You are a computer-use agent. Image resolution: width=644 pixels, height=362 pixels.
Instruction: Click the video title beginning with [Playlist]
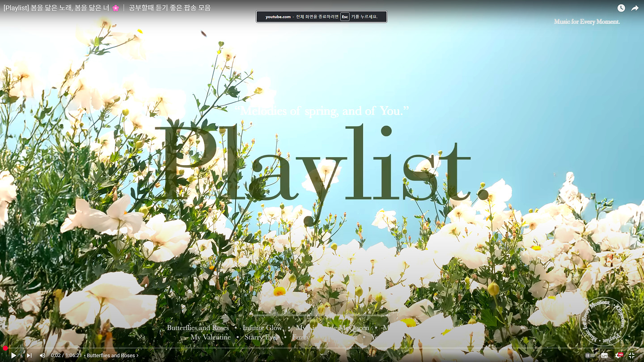(x=106, y=8)
